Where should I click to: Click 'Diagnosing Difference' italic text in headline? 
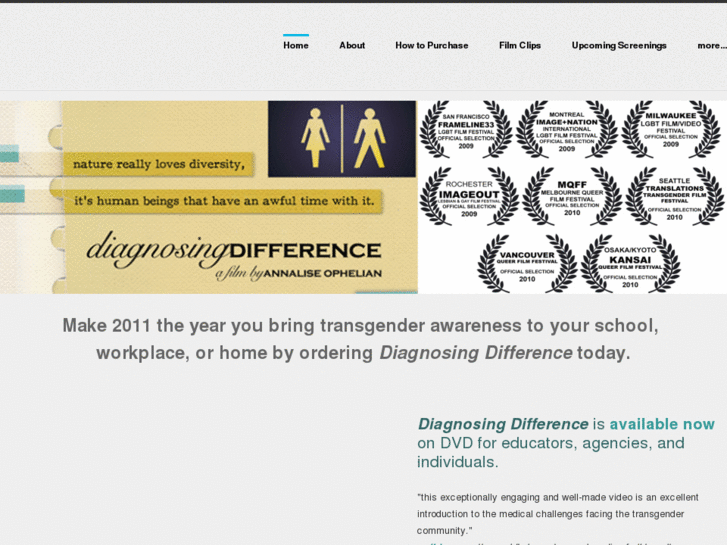[476, 353]
